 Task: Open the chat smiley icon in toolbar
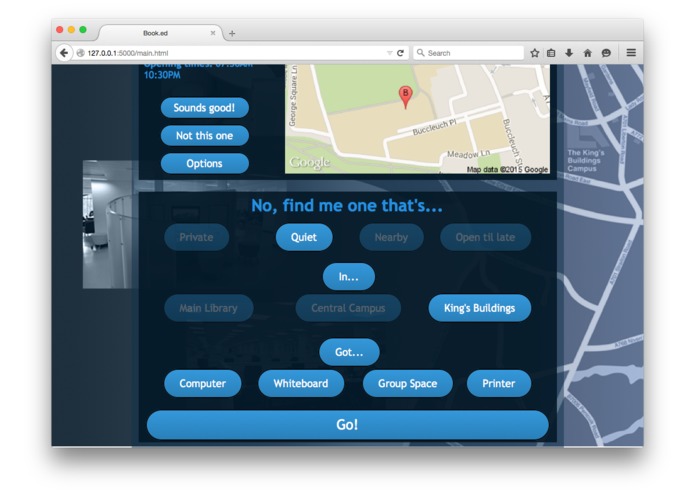[x=606, y=53]
